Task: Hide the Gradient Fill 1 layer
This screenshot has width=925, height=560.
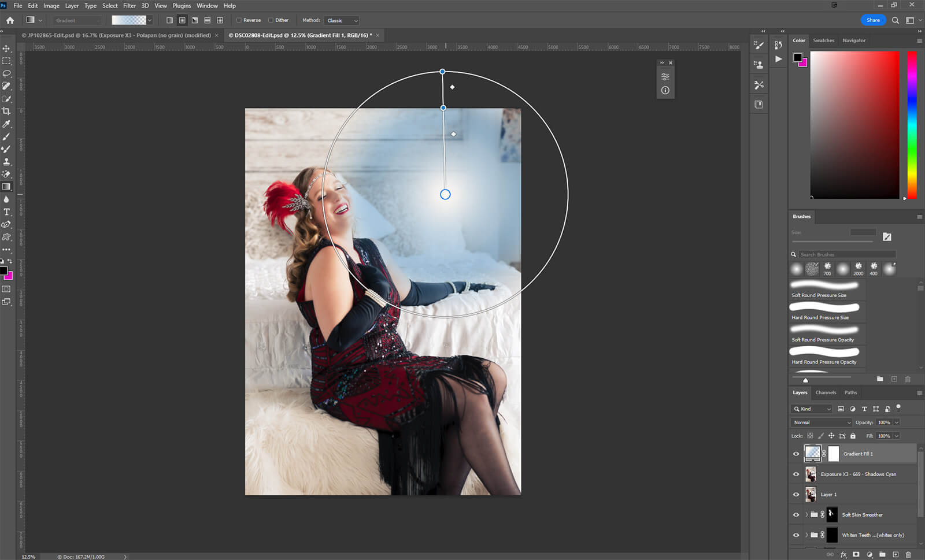Action: point(796,454)
